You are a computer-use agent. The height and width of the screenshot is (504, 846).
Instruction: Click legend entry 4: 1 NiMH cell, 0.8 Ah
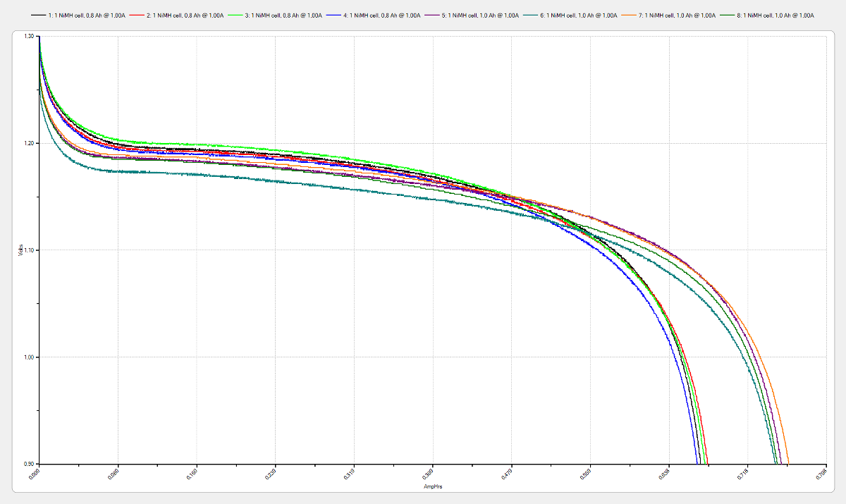pos(381,15)
